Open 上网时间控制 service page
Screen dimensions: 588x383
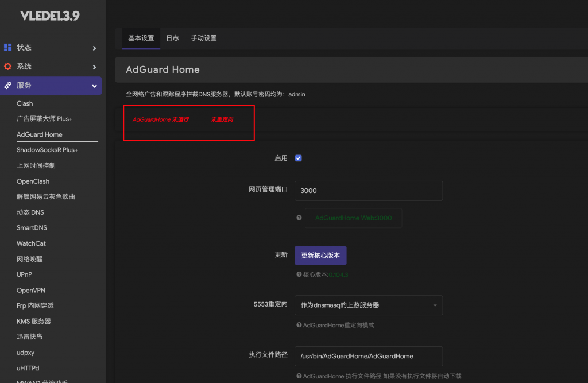(x=36, y=165)
